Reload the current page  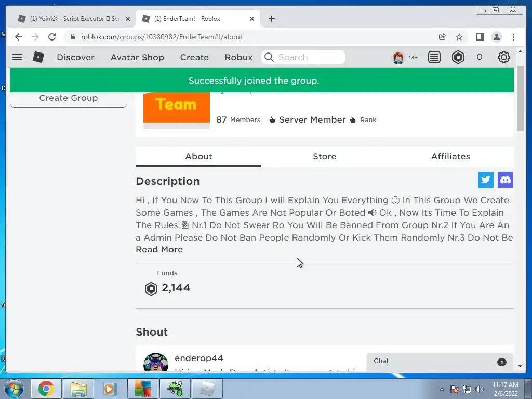[x=52, y=37]
